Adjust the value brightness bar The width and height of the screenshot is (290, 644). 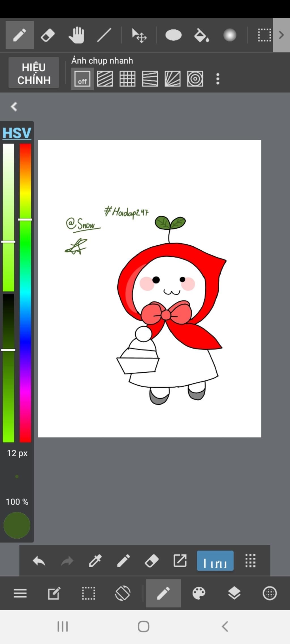(8, 368)
